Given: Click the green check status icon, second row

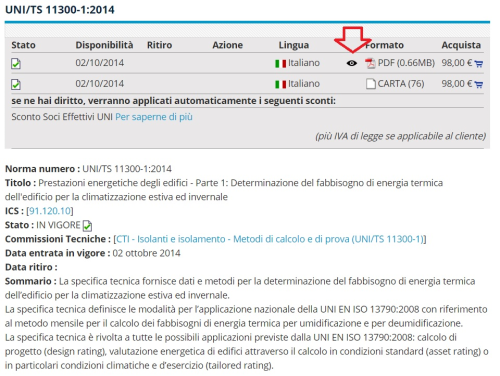Looking at the screenshot, I should [16, 84].
